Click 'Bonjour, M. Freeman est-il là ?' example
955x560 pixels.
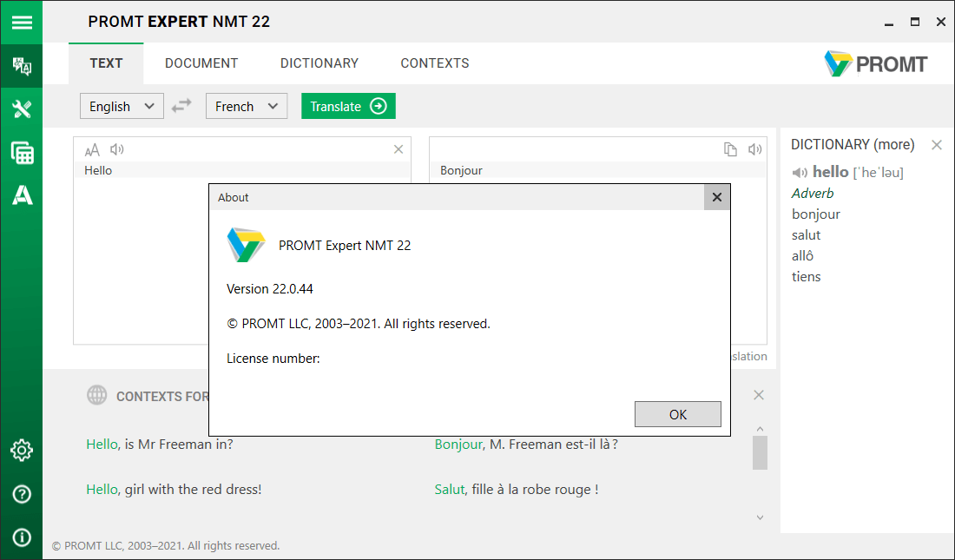coord(526,445)
